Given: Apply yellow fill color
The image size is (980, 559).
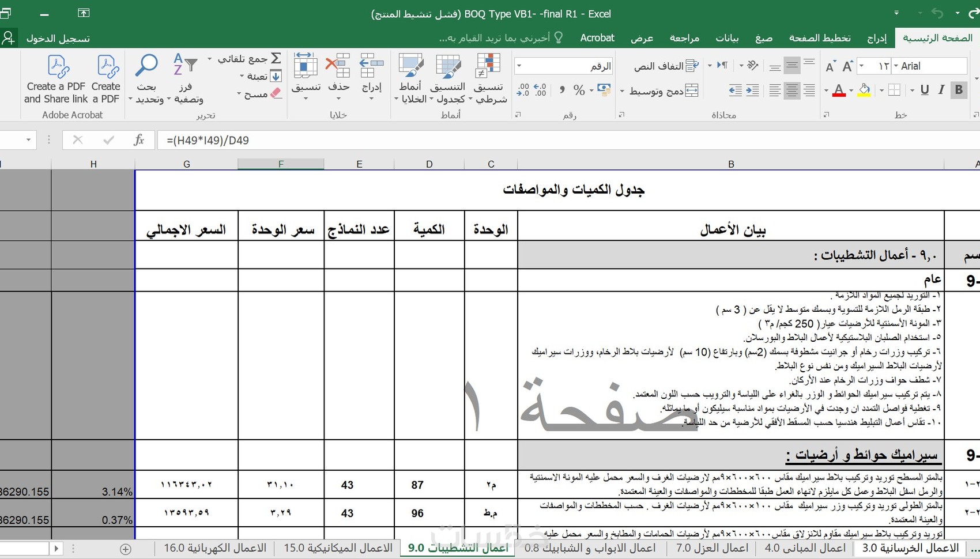Looking at the screenshot, I should 864,90.
